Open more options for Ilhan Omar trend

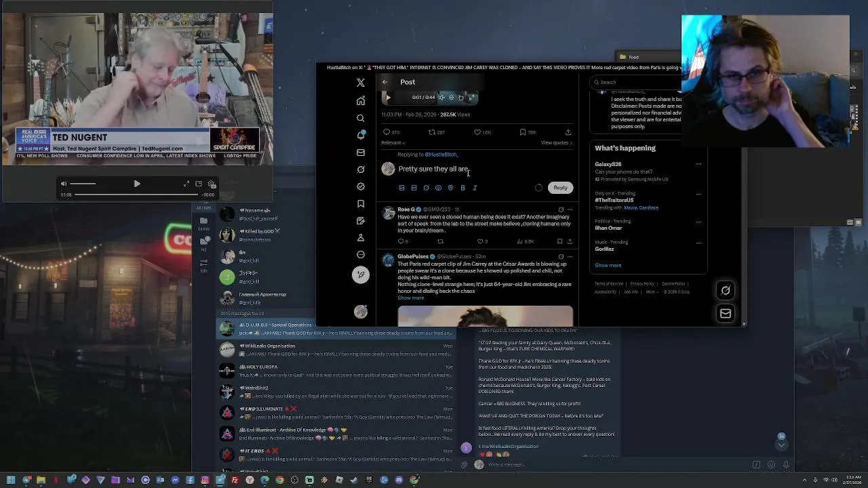tap(698, 222)
